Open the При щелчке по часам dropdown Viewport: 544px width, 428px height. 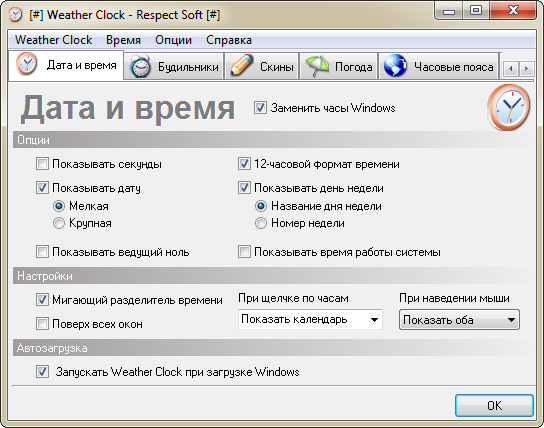(311, 319)
